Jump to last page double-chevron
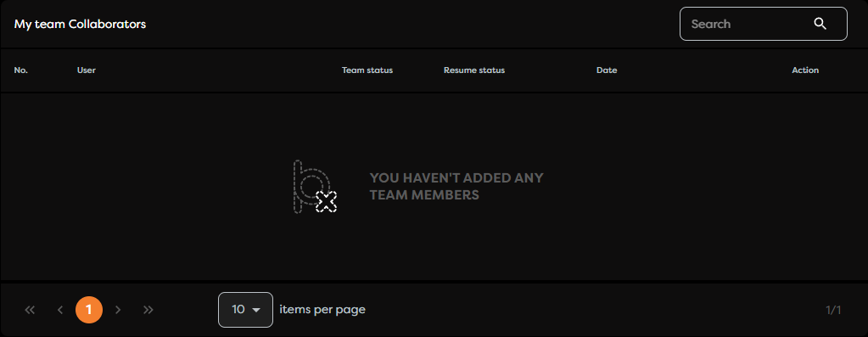This screenshot has height=337, width=868. point(148,310)
